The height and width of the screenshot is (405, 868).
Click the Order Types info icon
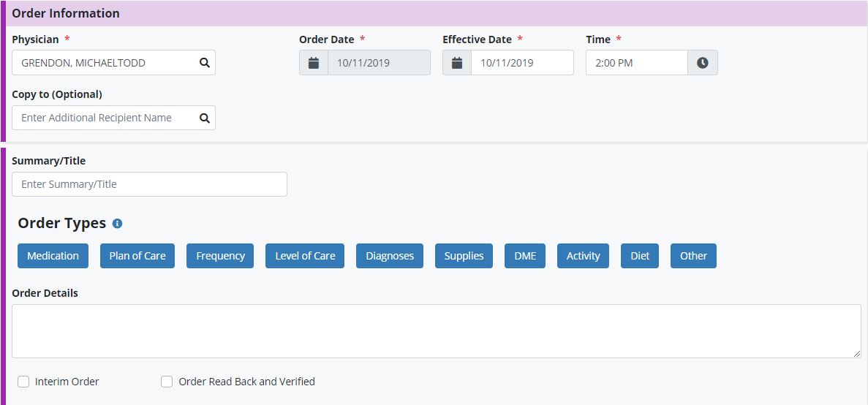tap(117, 224)
